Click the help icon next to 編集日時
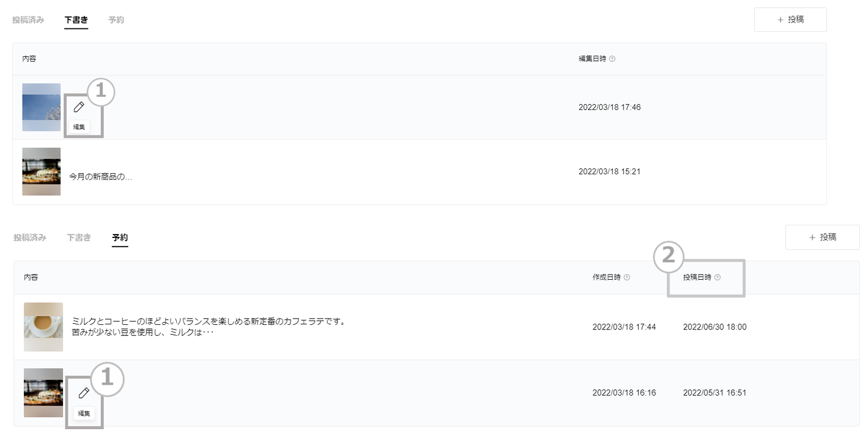 tap(612, 59)
